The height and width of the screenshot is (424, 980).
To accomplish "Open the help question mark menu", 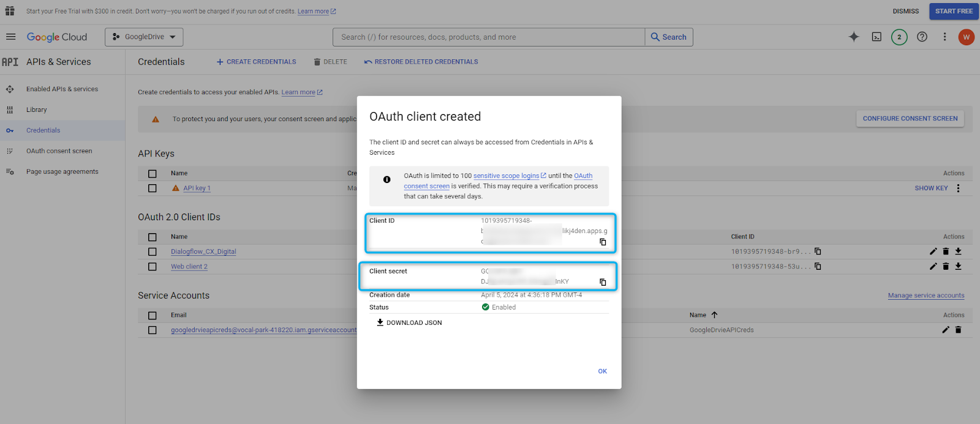I will [922, 37].
